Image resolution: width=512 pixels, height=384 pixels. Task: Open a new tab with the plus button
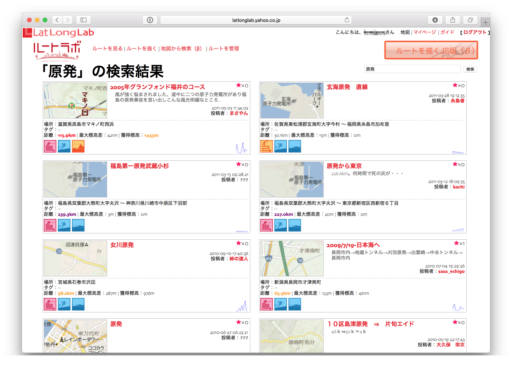(485, 22)
